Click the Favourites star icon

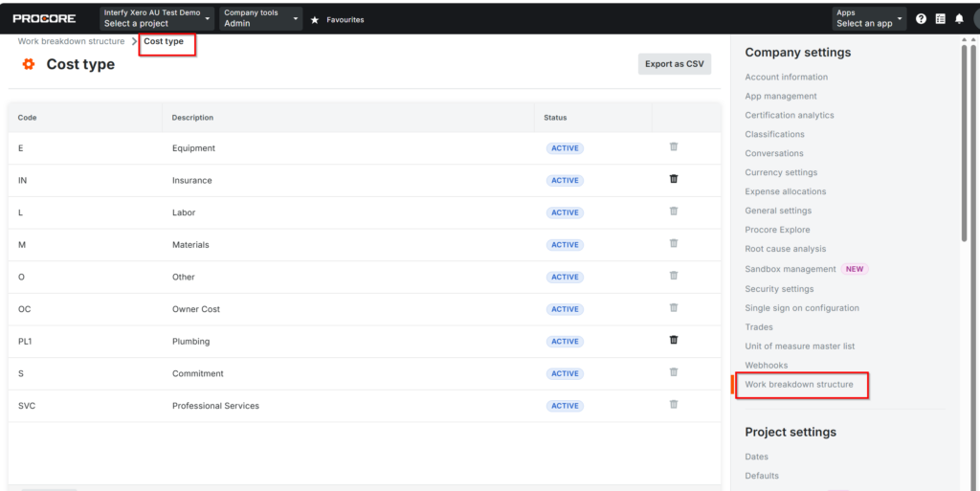[314, 20]
